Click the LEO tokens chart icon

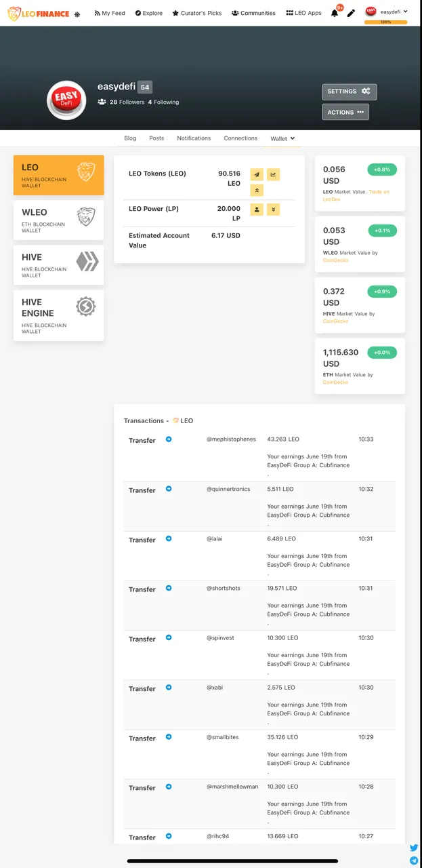pos(273,174)
